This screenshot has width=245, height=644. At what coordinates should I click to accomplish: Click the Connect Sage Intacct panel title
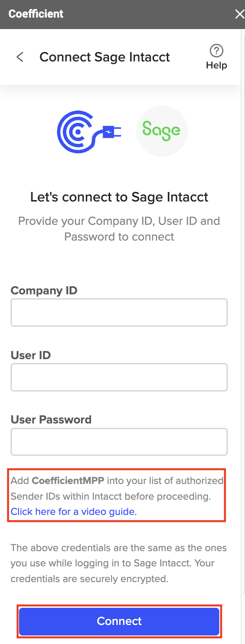[105, 57]
